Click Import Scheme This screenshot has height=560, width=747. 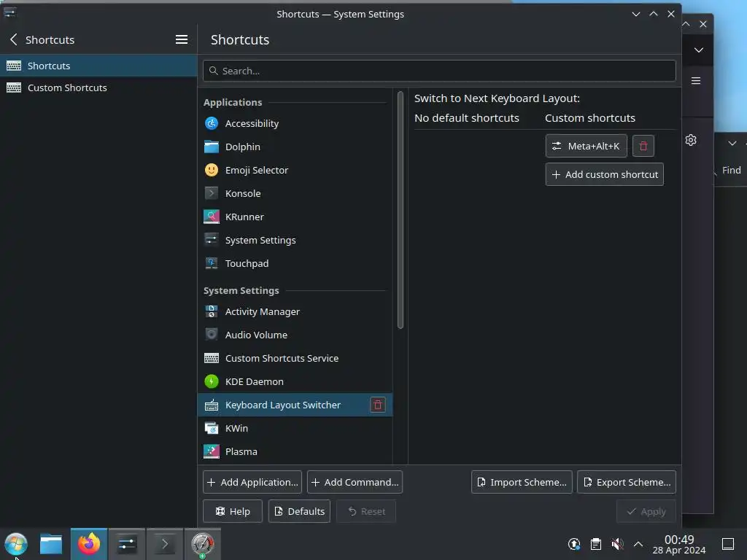coord(522,482)
